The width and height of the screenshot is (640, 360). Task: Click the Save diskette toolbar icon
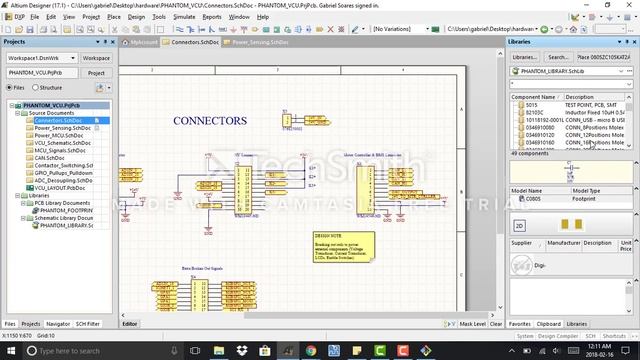point(30,29)
